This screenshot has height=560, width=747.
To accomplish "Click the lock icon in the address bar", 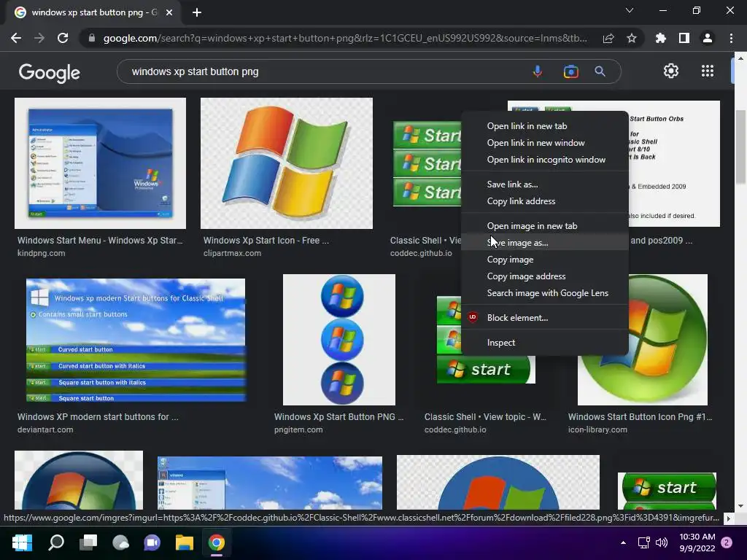I will tap(92, 38).
